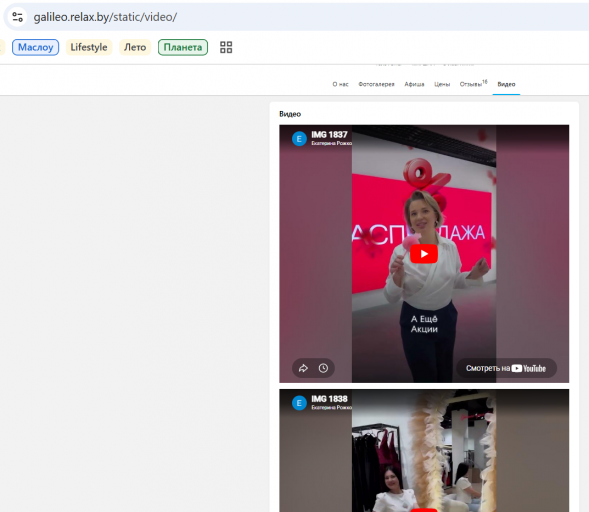Viewport: 589px width, 512px height.
Task: Add IMG 1837 to Watch later
Action: pos(323,368)
